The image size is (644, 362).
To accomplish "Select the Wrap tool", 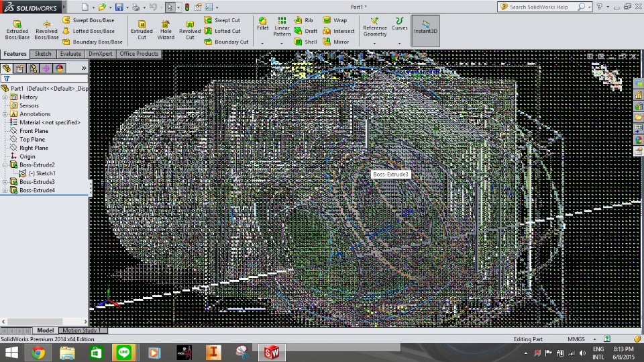I will click(335, 19).
